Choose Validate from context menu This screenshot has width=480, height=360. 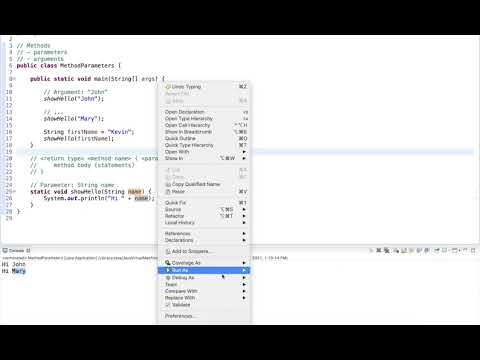pyautogui.click(x=204, y=305)
